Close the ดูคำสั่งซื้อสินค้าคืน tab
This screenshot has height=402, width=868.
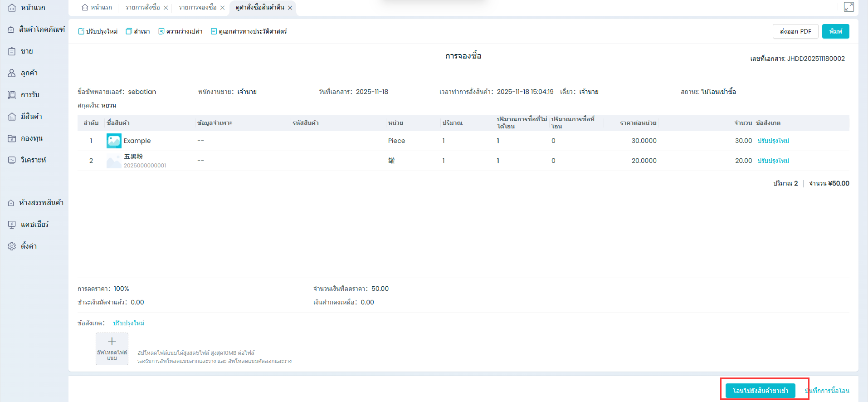(x=290, y=8)
